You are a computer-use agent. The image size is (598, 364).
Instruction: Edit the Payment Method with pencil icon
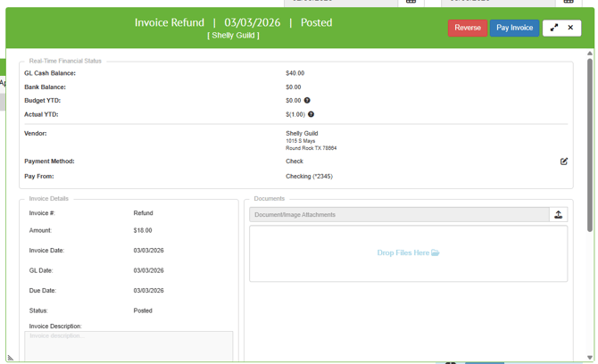pyautogui.click(x=563, y=161)
